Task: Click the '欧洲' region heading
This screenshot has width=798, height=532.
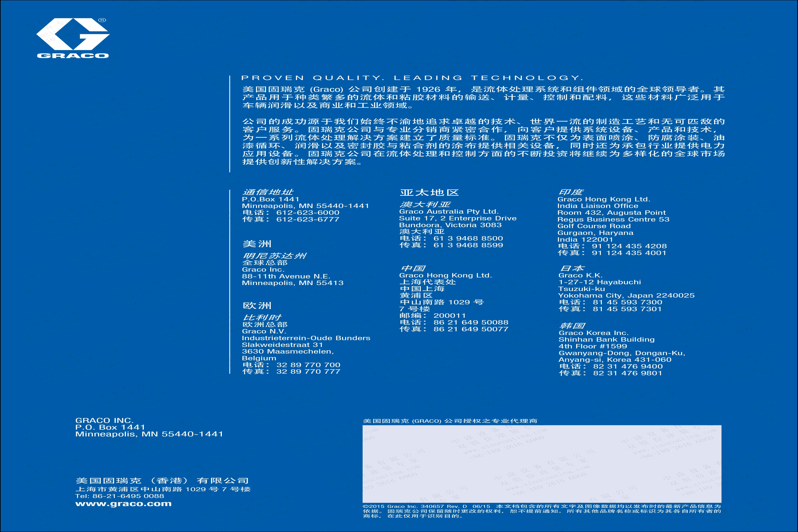Action: coord(257,305)
